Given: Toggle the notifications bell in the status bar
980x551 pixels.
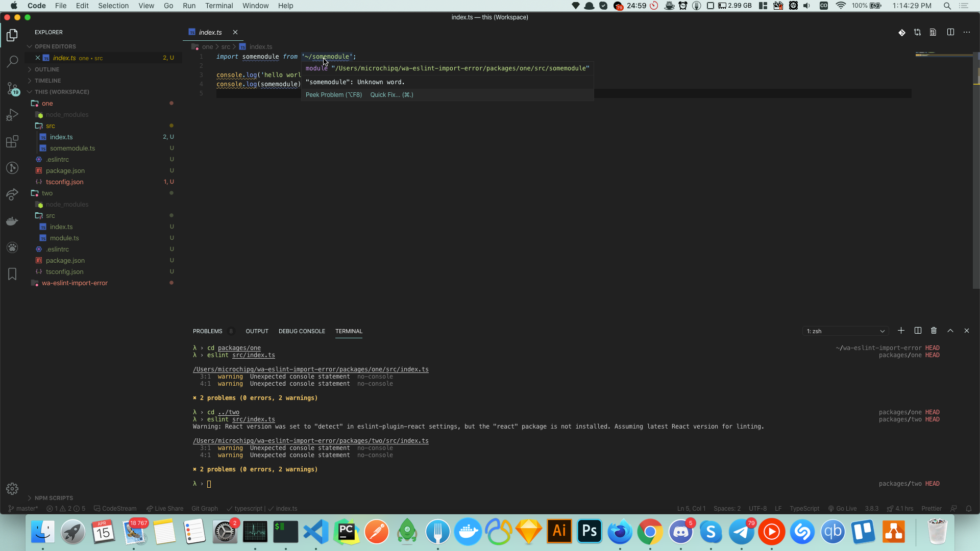Looking at the screenshot, I should pyautogui.click(x=969, y=508).
